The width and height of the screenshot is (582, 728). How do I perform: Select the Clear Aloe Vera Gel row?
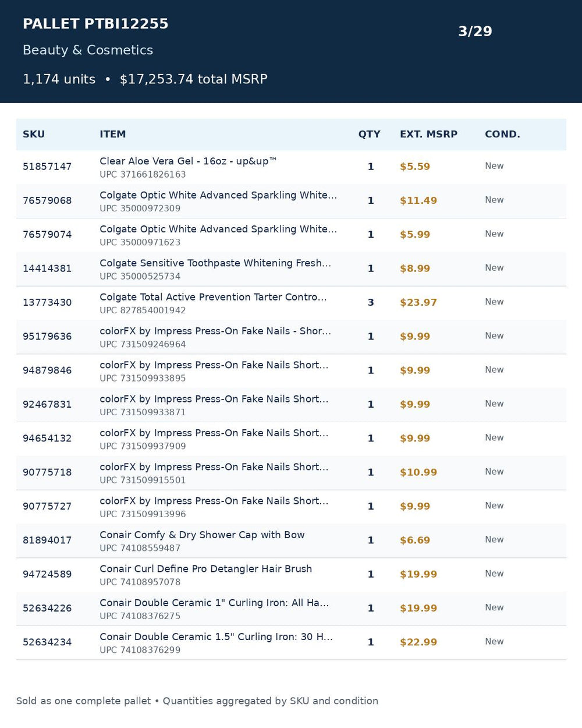pos(291,167)
